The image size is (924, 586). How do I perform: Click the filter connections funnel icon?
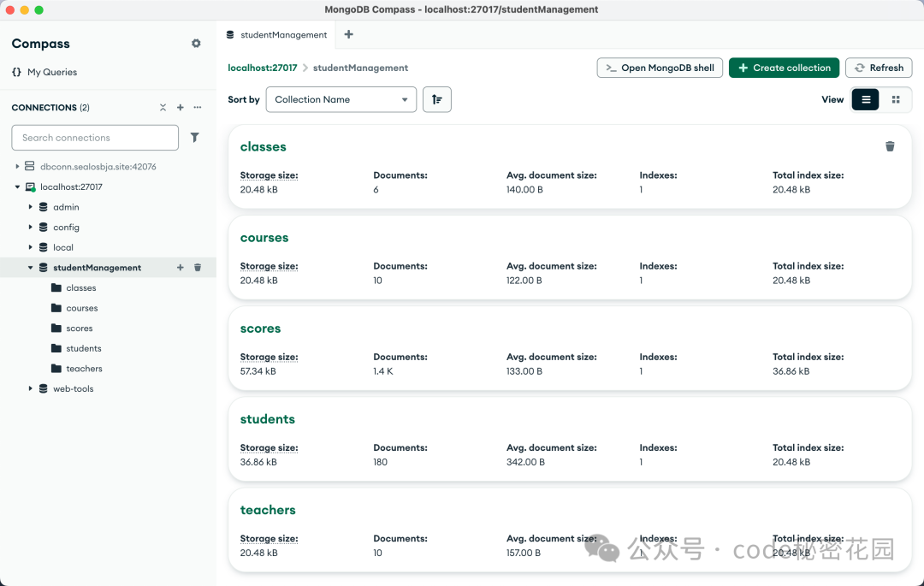[x=195, y=137]
